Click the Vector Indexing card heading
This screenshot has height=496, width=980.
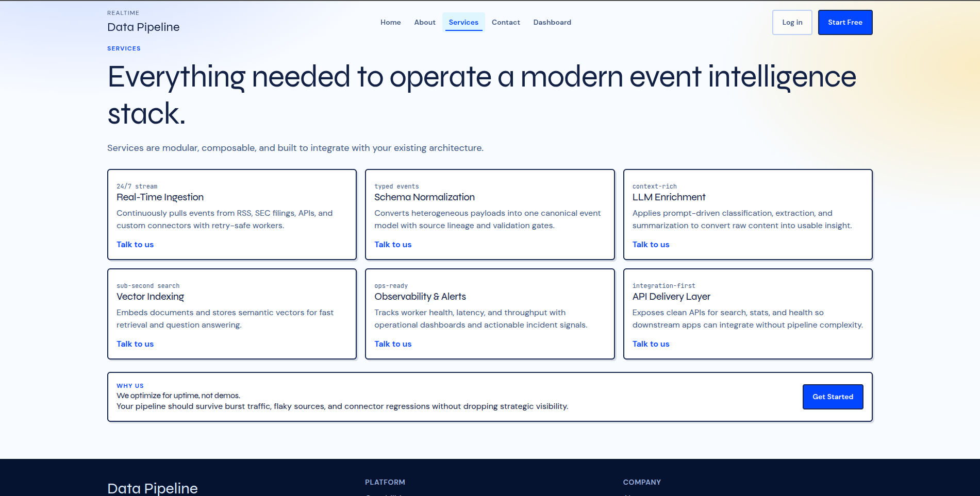coord(150,297)
